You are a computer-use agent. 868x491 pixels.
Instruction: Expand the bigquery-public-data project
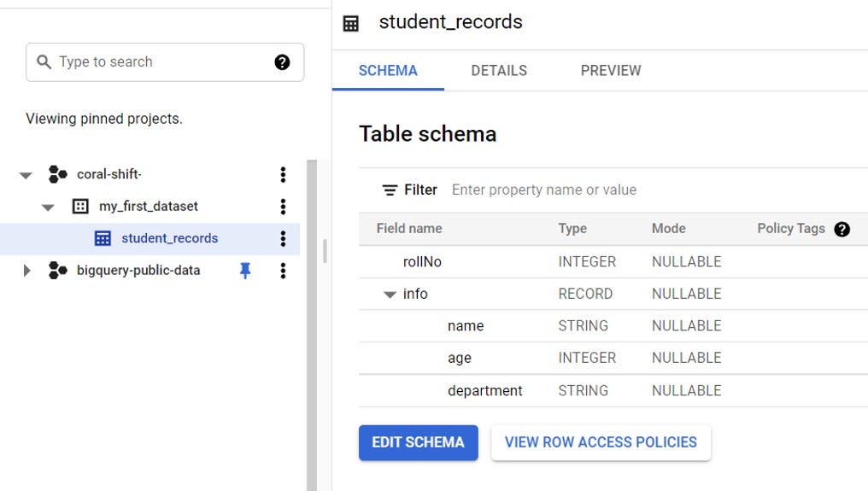[x=26, y=271]
